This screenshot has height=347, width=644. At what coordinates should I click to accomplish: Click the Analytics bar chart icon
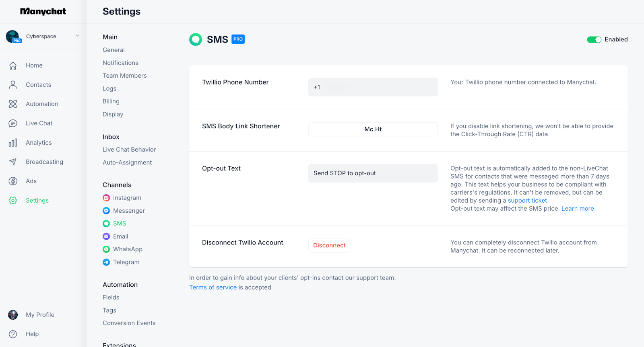coord(13,143)
